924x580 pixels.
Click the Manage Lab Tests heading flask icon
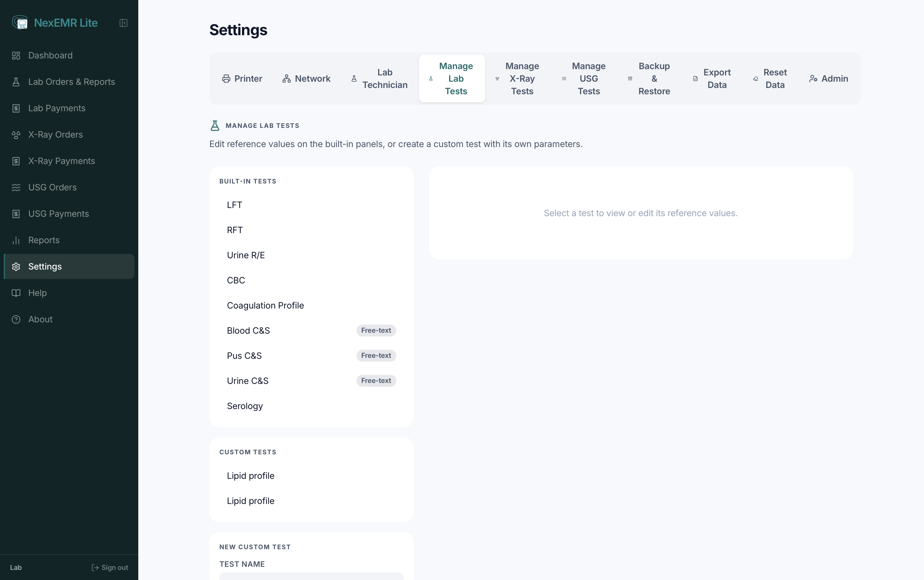tap(215, 125)
